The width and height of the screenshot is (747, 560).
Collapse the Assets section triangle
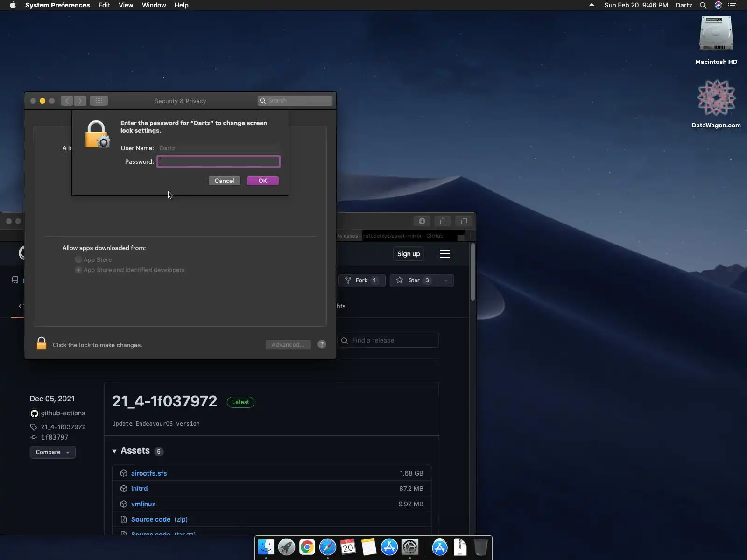pos(114,451)
